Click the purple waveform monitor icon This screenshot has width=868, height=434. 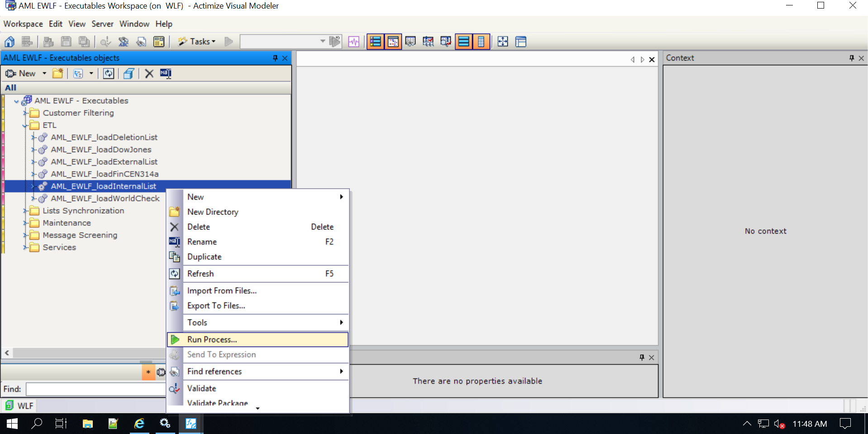[x=354, y=42]
